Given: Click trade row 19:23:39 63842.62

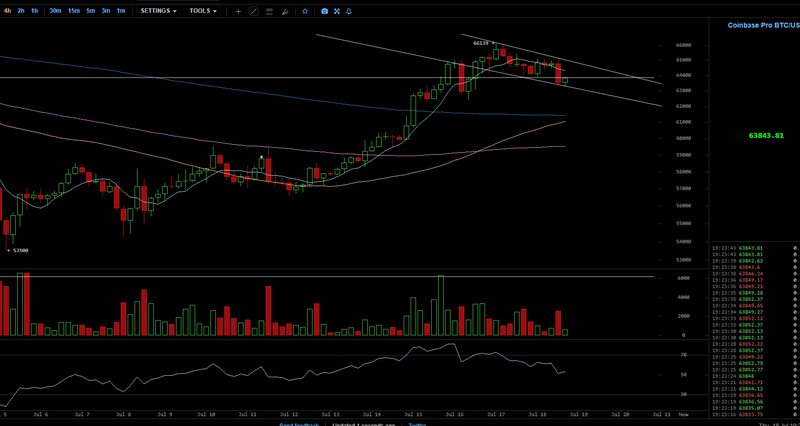Looking at the screenshot, I should pyautogui.click(x=756, y=261).
